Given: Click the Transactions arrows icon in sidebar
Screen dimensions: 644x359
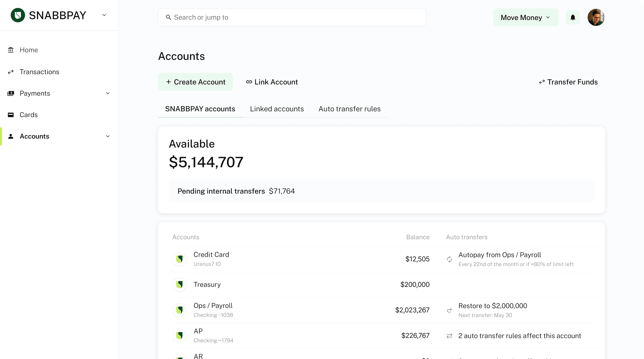Looking at the screenshot, I should coord(11,72).
